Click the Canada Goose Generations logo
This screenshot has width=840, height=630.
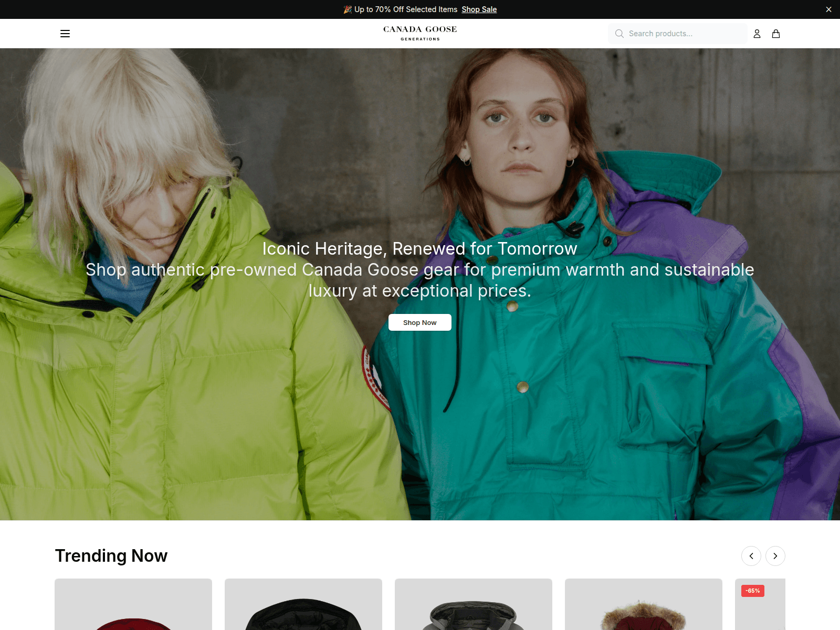pos(420,33)
